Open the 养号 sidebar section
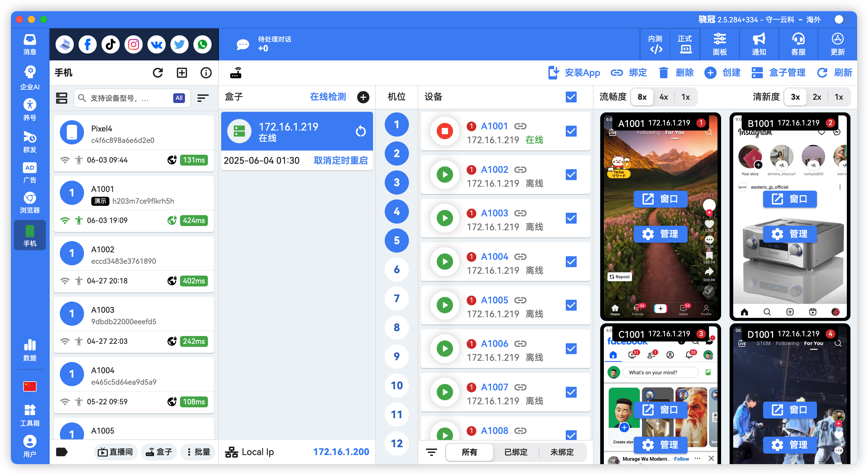 [30, 110]
